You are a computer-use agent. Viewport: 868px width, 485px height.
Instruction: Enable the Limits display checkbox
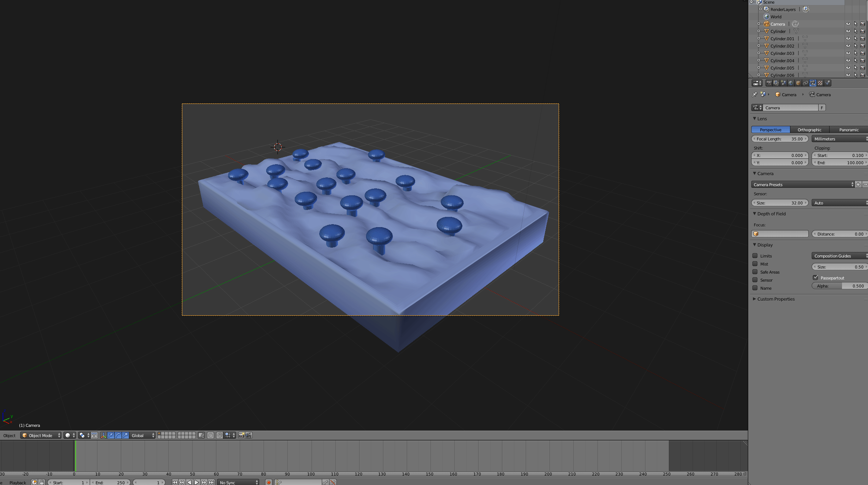(x=755, y=256)
